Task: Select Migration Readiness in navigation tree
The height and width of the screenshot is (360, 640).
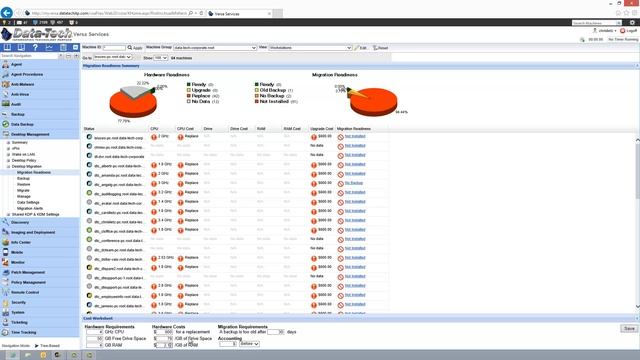Action: pyautogui.click(x=34, y=172)
